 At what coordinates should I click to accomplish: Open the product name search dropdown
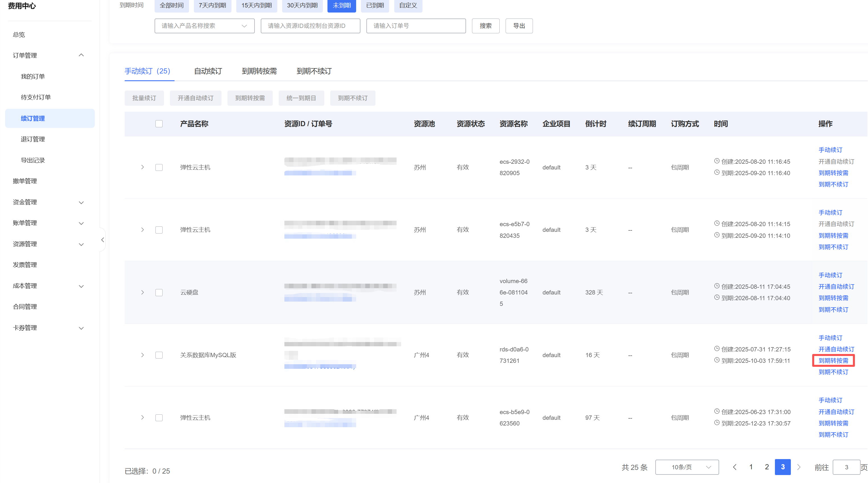coord(204,26)
